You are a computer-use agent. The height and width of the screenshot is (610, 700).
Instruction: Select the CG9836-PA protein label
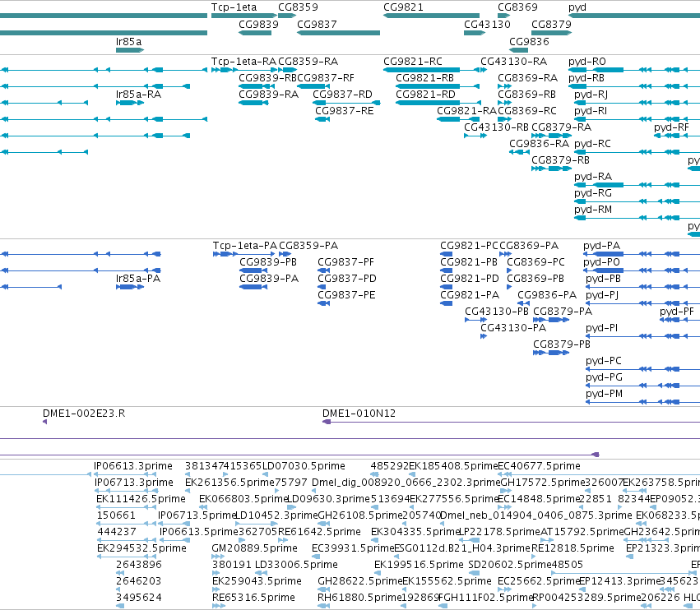point(547,295)
